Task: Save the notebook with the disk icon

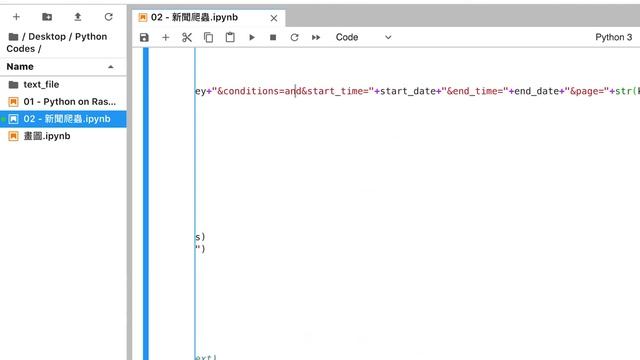Action: click(144, 38)
